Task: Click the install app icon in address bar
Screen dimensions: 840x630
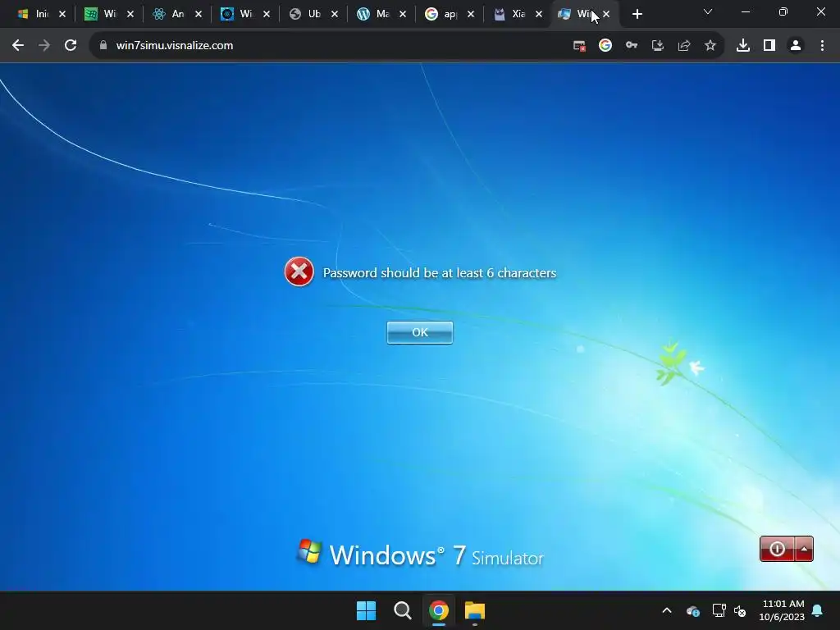Action: coord(658,46)
